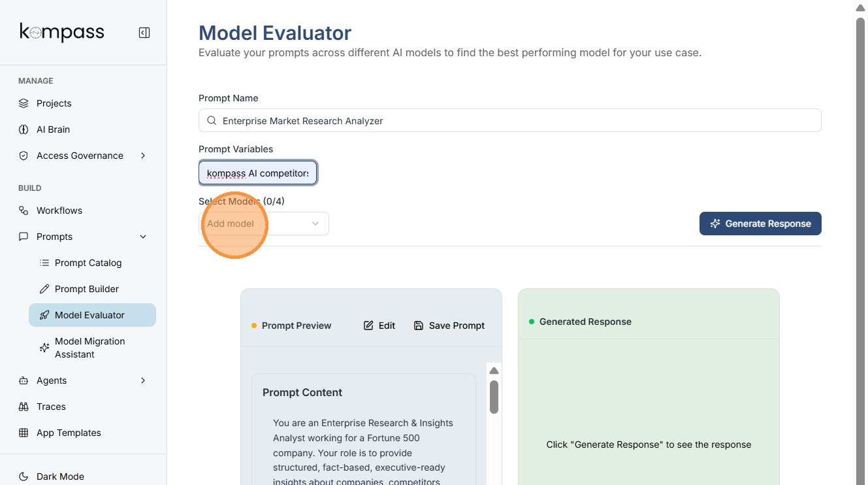The height and width of the screenshot is (485, 868).
Task: Open Prompt Catalog from the sidebar
Action: click(88, 263)
